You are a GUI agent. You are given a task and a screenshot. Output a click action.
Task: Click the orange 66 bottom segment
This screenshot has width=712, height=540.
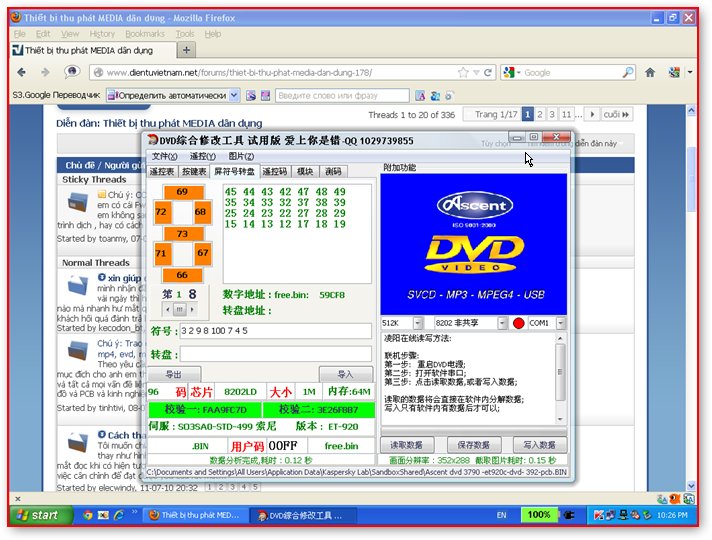[x=183, y=275]
